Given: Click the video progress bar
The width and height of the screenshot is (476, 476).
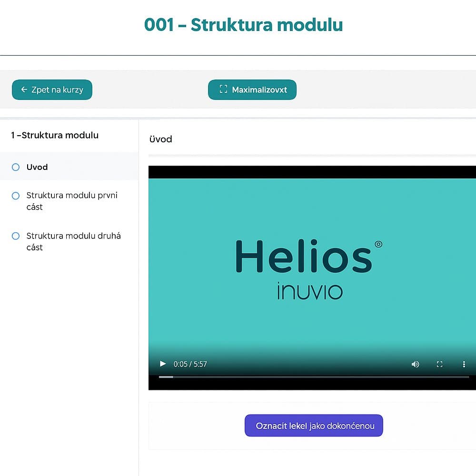Looking at the screenshot, I should pyautogui.click(x=314, y=377).
